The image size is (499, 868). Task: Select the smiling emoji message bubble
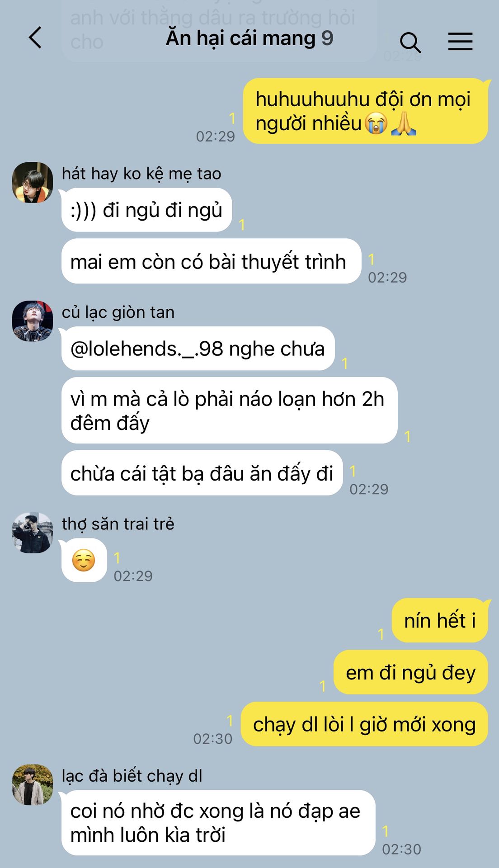pos(84,561)
